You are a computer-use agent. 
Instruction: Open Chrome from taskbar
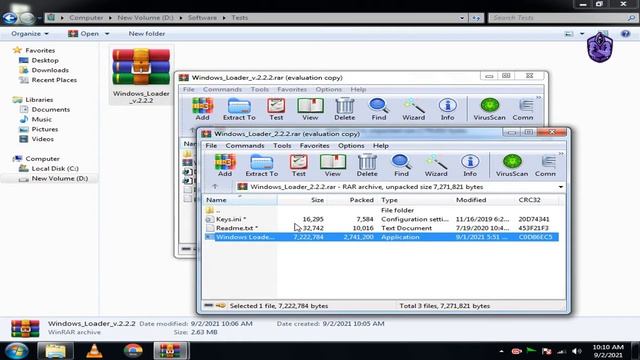click(x=133, y=351)
